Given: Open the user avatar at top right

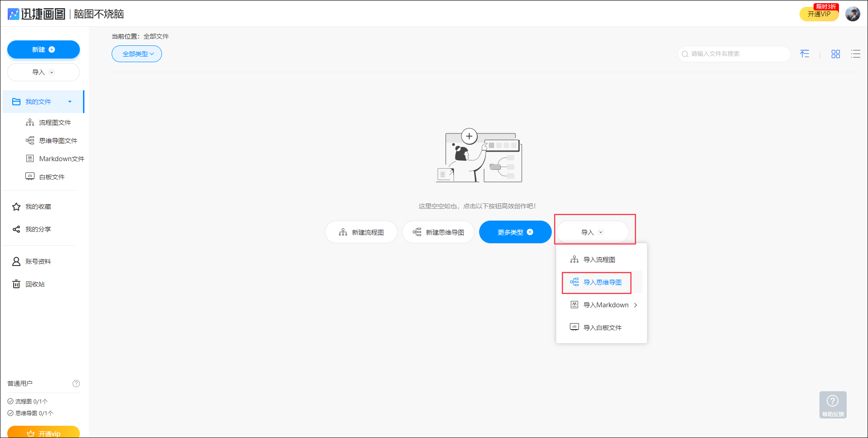Looking at the screenshot, I should (853, 14).
